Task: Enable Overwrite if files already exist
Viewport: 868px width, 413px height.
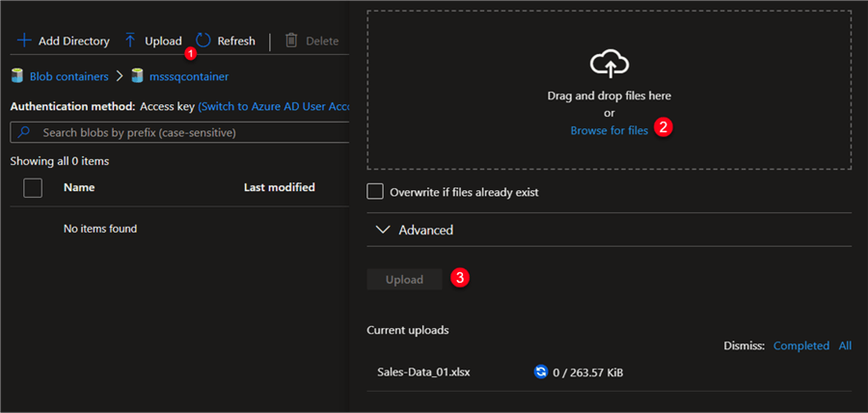Action: (375, 191)
